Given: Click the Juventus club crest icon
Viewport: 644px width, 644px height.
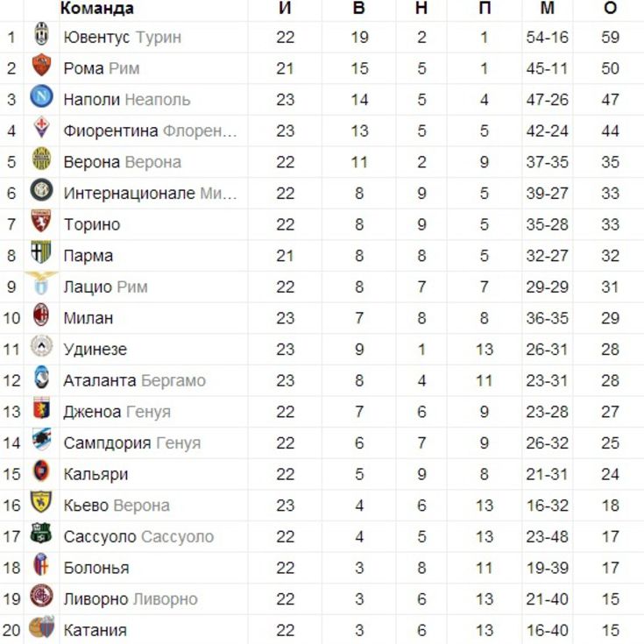Looking at the screenshot, I should pos(41,36).
